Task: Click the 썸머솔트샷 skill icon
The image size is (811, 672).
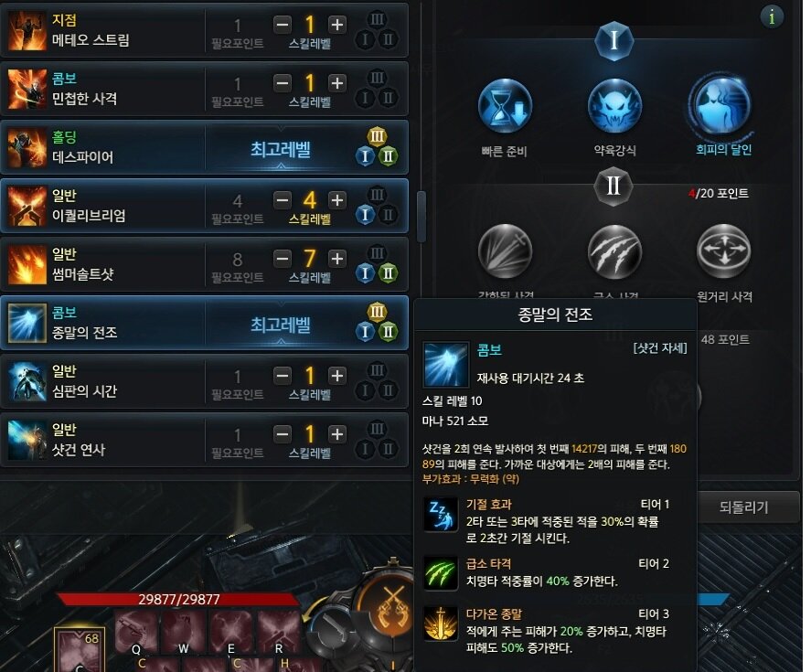Action: [27, 265]
